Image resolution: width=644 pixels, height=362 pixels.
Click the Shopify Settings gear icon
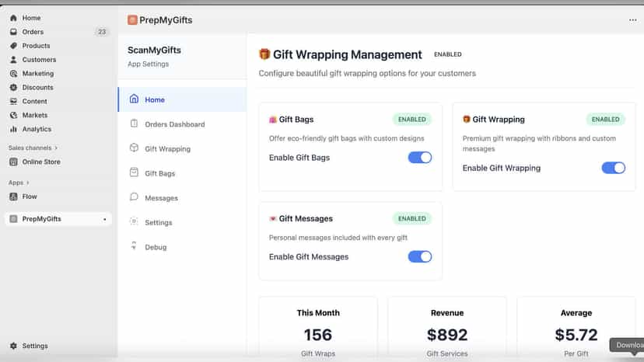(x=13, y=346)
